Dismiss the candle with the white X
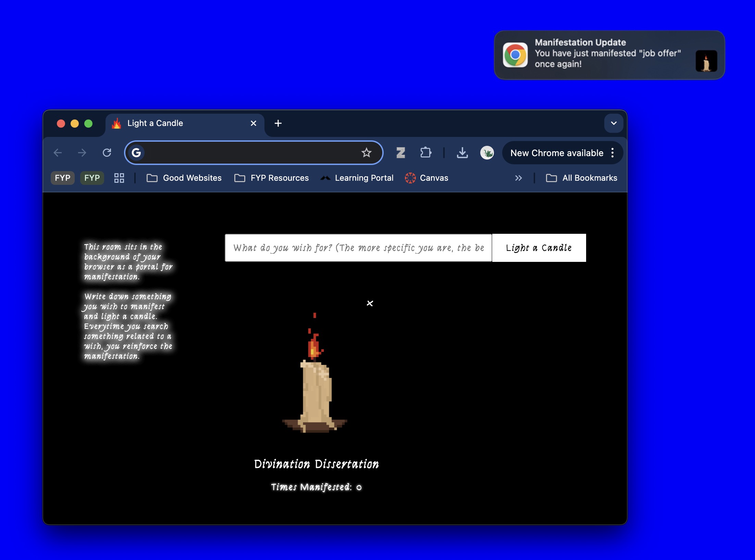755x560 pixels. click(370, 303)
